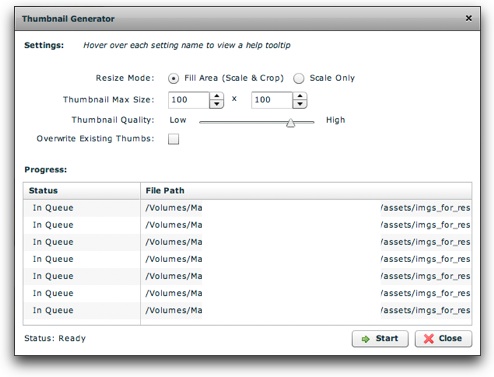Decrease thumbnail height with down arrow
Viewport: 494px width, 377px height.
300,104
